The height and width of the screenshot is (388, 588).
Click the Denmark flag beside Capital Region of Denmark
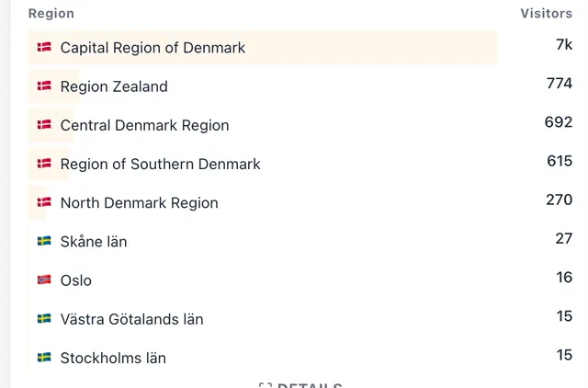[x=44, y=47]
